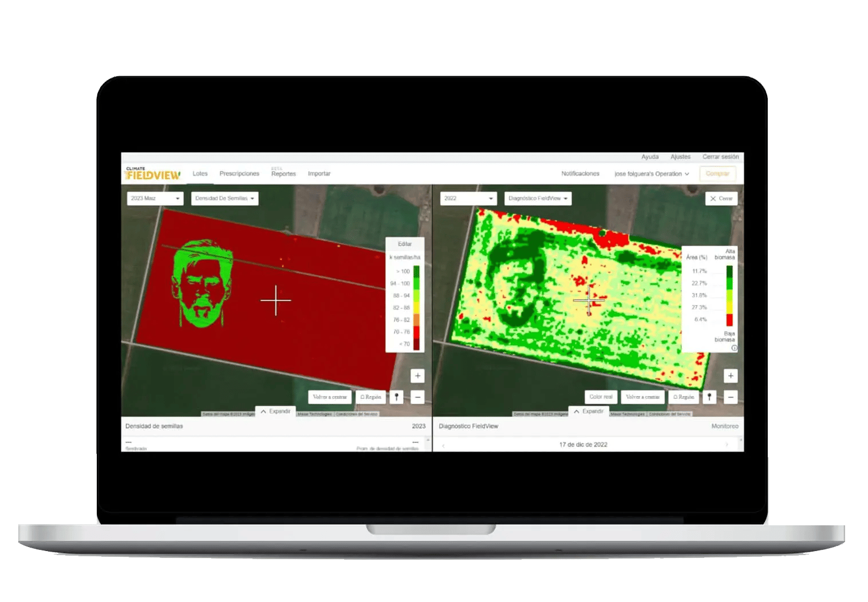Screen dimensions: 868x602
Task: Toggle Color real view on right map
Action: tap(601, 397)
